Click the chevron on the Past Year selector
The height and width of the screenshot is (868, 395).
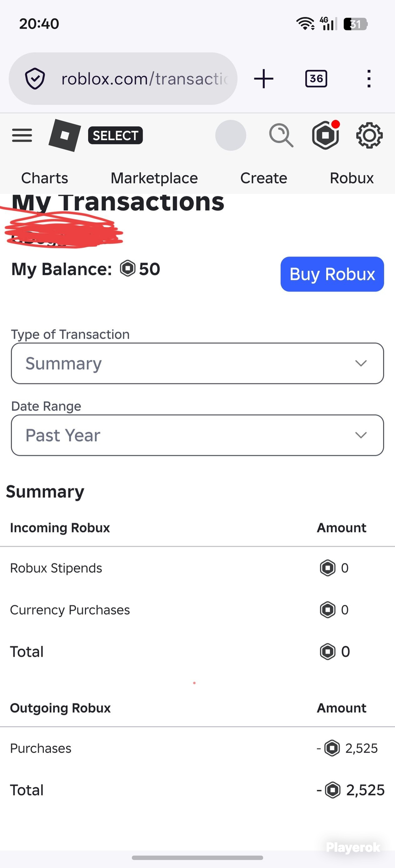361,435
